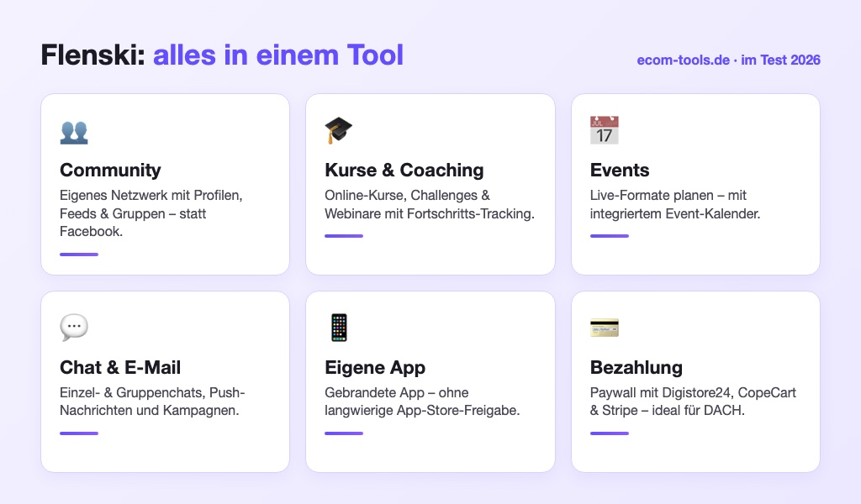Viewport: 861px width, 504px height.
Task: Click the smartphone icon for Eigene App
Action: [x=340, y=328]
